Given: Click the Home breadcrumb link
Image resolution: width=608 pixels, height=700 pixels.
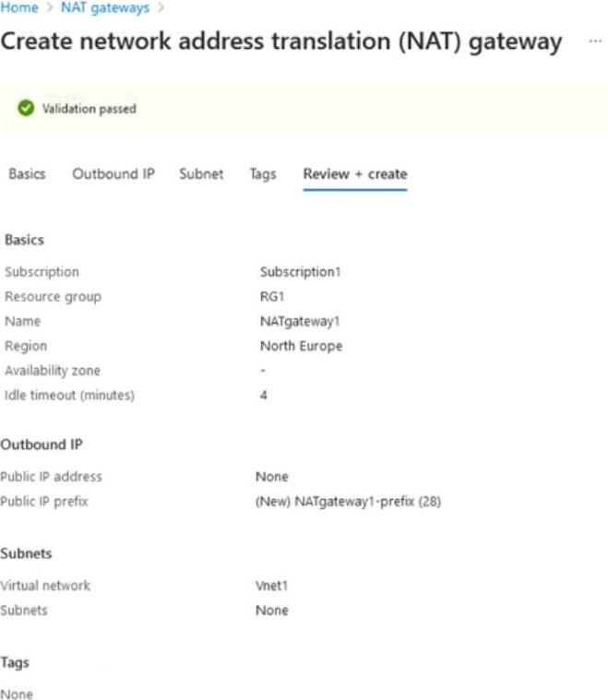Looking at the screenshot, I should [19, 7].
